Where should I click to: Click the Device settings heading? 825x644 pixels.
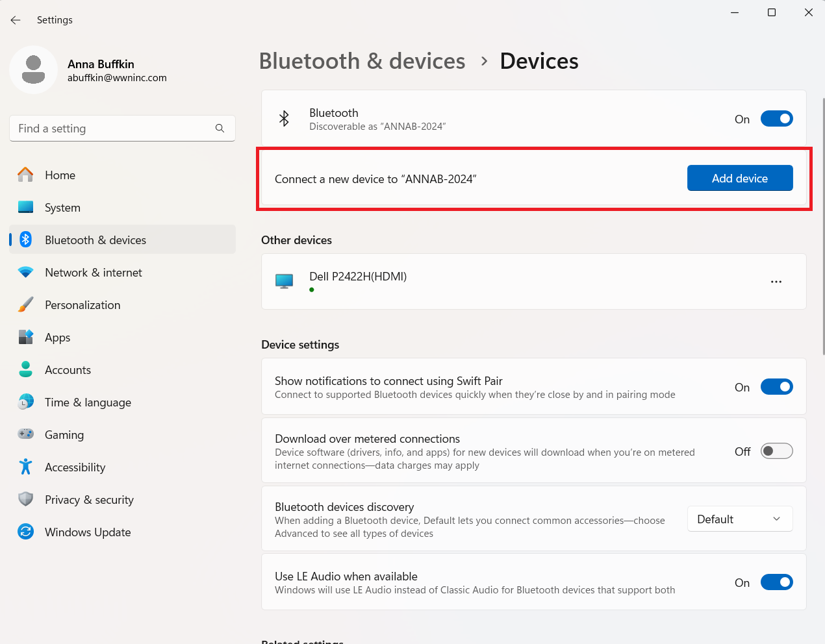pos(300,345)
